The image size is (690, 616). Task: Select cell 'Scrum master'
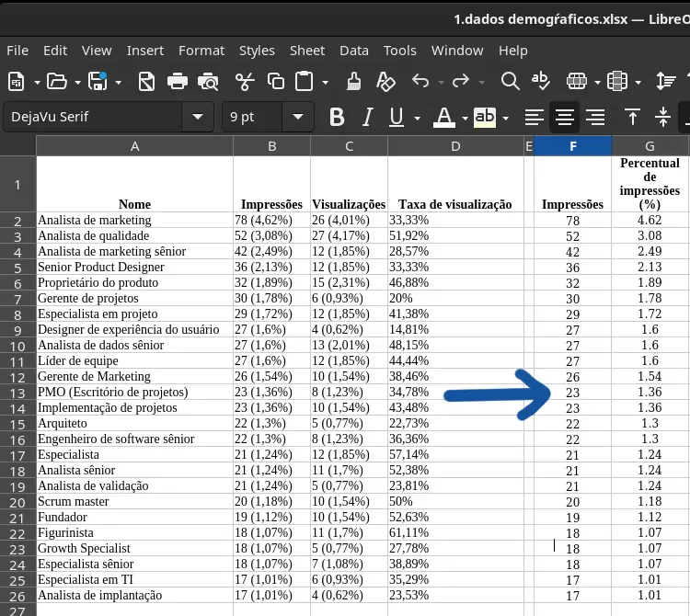[x=134, y=501]
